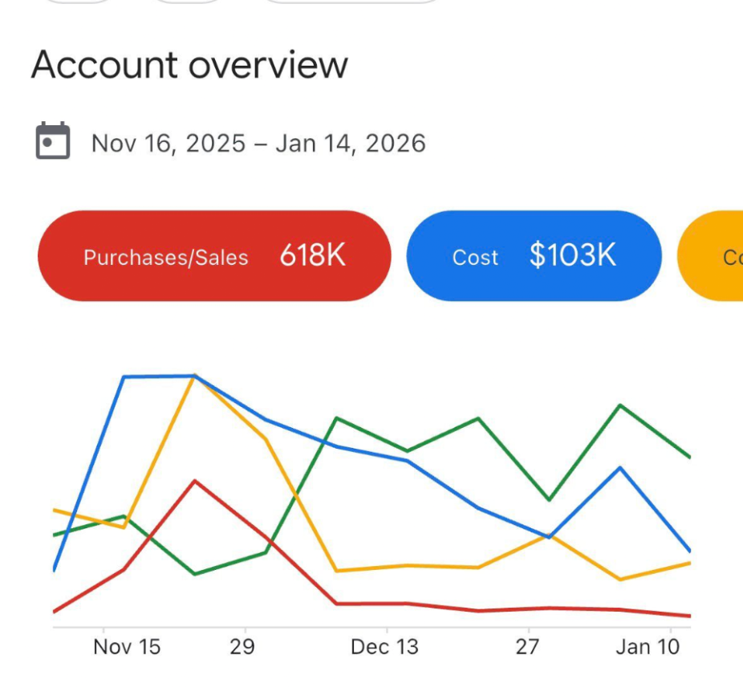Toggle the red Purchases/Sales metric pill
The width and height of the screenshot is (743, 700).
pyautogui.click(x=214, y=256)
